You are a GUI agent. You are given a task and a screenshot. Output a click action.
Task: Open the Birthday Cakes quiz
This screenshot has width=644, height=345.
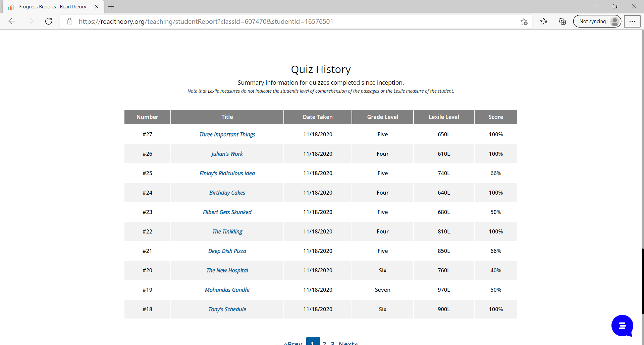click(227, 193)
